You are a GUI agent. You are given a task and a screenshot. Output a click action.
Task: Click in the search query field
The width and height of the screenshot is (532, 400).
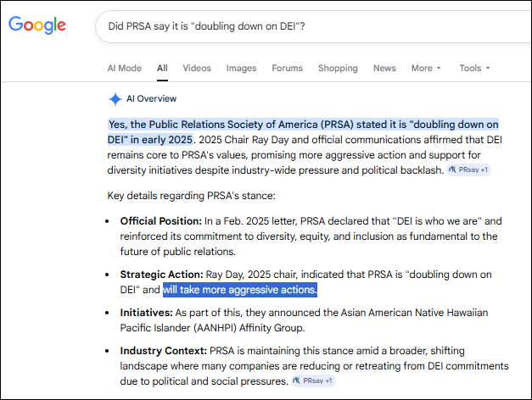pyautogui.click(x=297, y=26)
